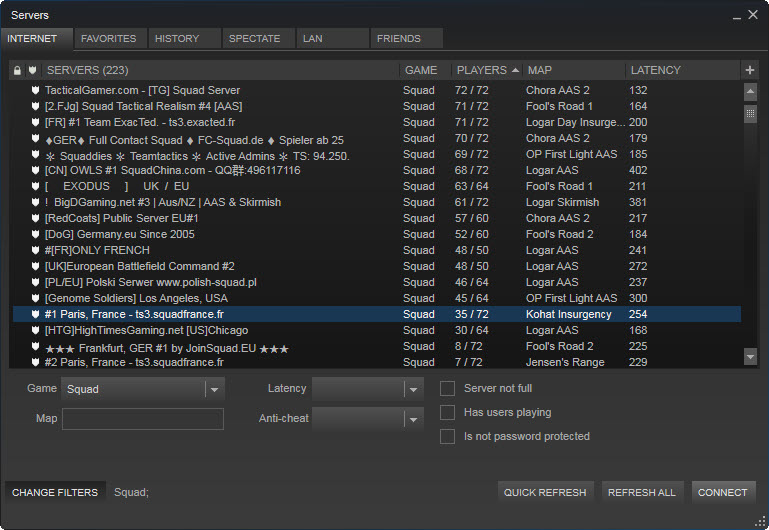Click the shield icon of [UK]European Battlefield Command row
The image size is (769, 530).
[x=35, y=266]
